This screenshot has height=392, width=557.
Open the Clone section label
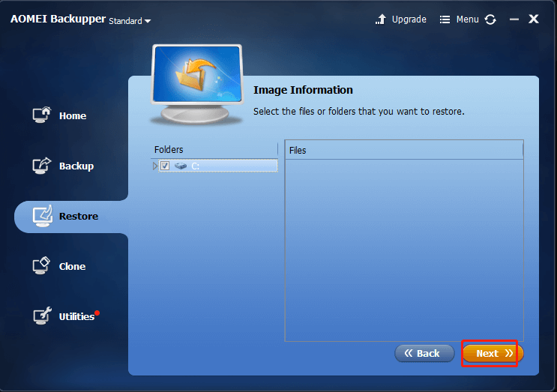coord(72,266)
